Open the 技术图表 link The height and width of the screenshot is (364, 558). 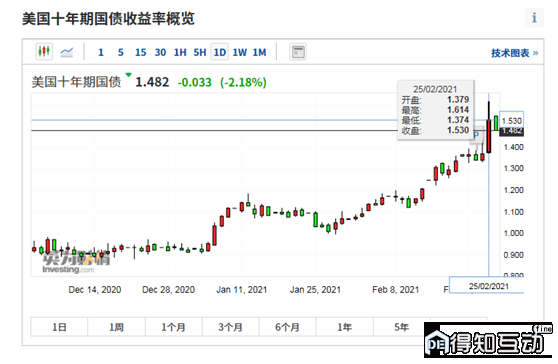(x=514, y=53)
